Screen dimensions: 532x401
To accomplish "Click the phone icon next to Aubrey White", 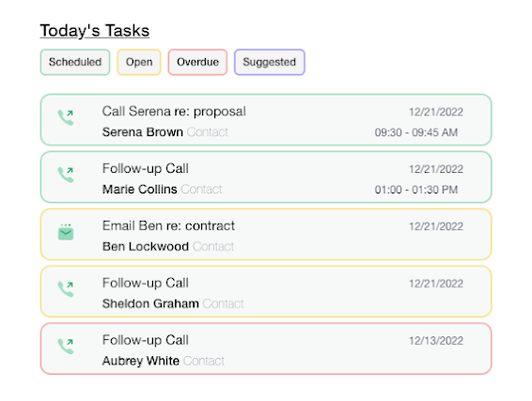I will tap(66, 347).
